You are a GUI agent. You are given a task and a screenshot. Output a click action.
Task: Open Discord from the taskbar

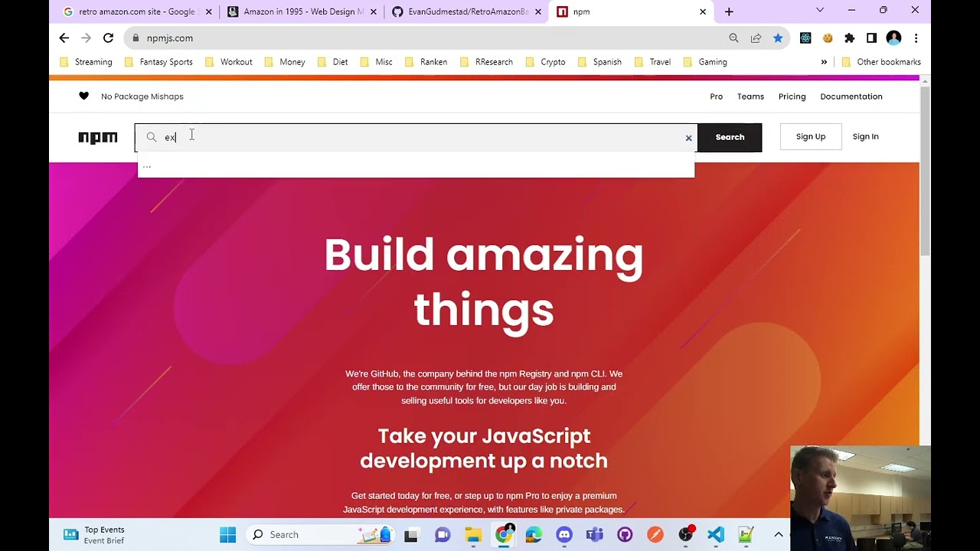[x=564, y=535]
